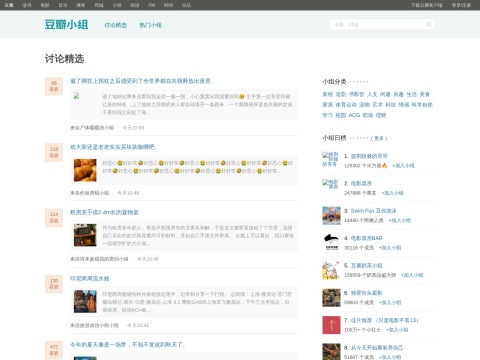Open rank 5 group 豆瓣奶茶小组
This screenshot has height=360, width=480.
click(x=366, y=265)
